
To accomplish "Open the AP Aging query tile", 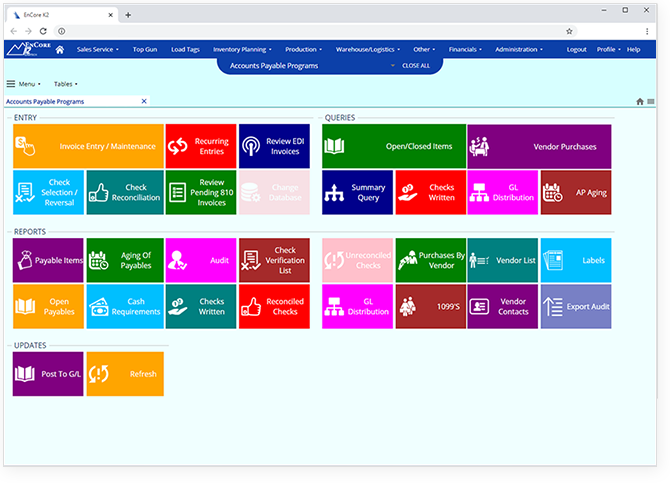I will coord(576,192).
